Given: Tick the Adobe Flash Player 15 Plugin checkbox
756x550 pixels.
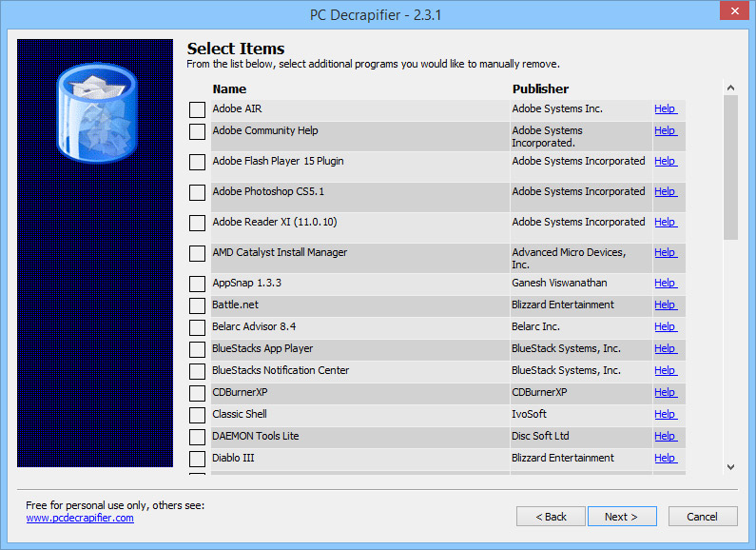Looking at the screenshot, I should [x=197, y=162].
